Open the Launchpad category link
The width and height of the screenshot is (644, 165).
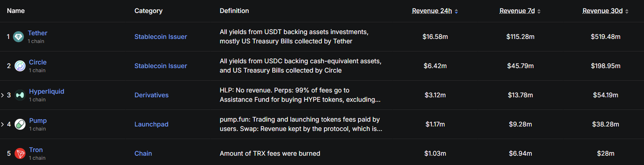(151, 124)
